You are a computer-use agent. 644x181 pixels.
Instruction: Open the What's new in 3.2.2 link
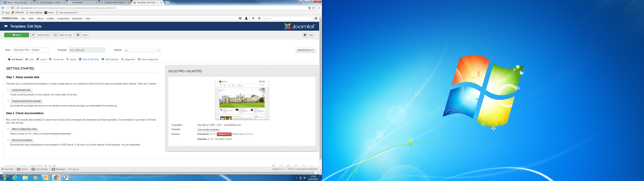[x=243, y=134]
